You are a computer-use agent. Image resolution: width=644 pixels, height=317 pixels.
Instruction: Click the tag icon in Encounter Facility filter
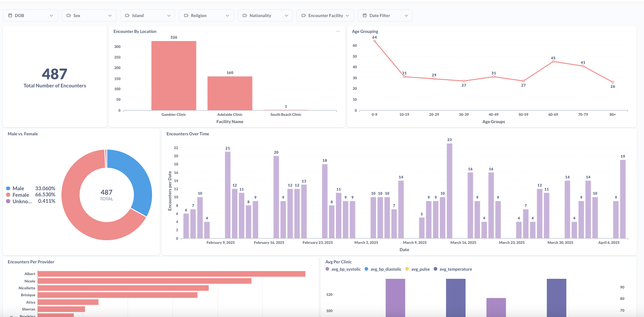pyautogui.click(x=304, y=15)
